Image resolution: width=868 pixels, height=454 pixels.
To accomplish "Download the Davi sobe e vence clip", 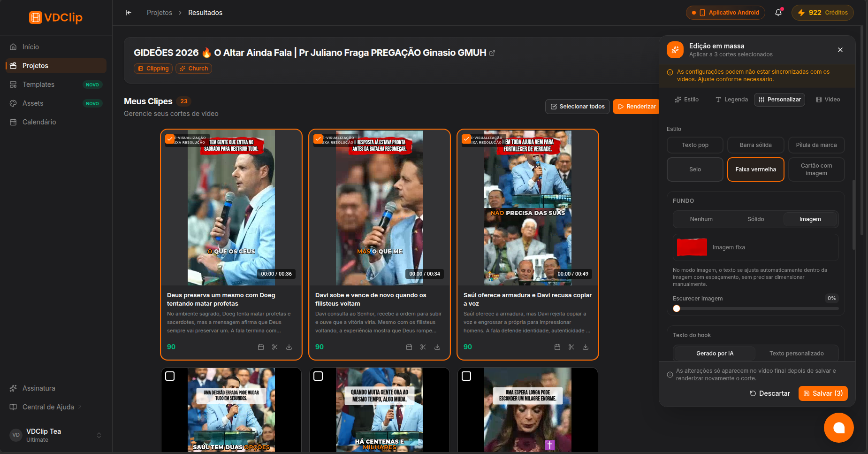I will tap(437, 347).
